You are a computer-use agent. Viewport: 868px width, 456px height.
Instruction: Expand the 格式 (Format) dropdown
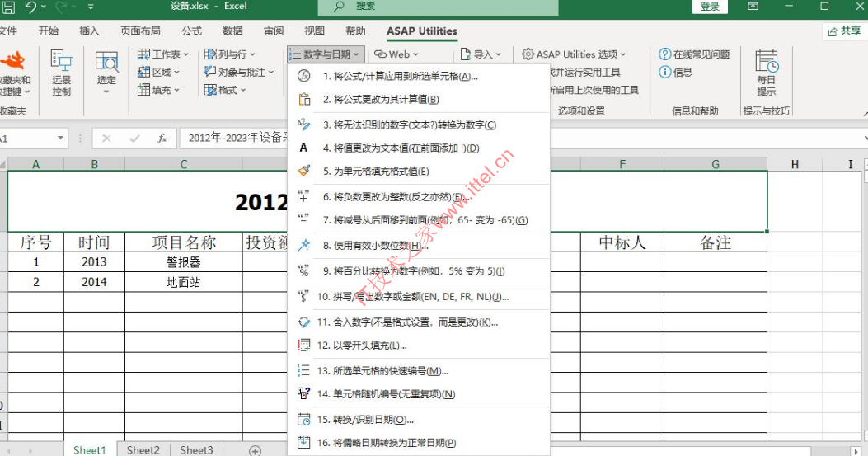[225, 90]
